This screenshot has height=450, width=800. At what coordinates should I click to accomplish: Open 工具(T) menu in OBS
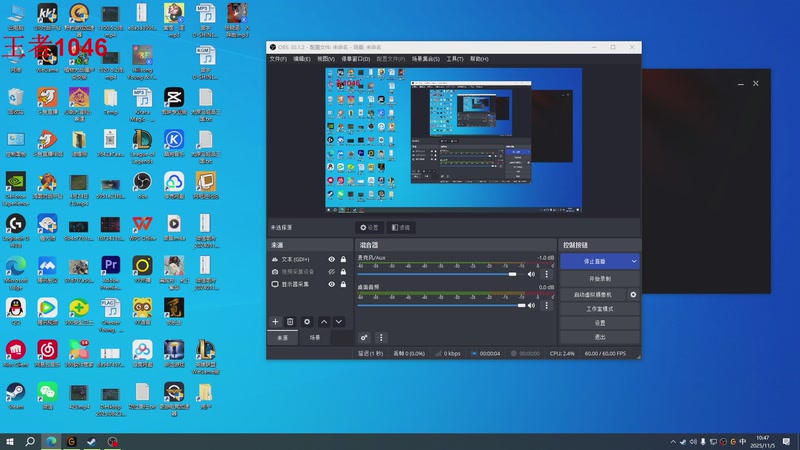455,59
